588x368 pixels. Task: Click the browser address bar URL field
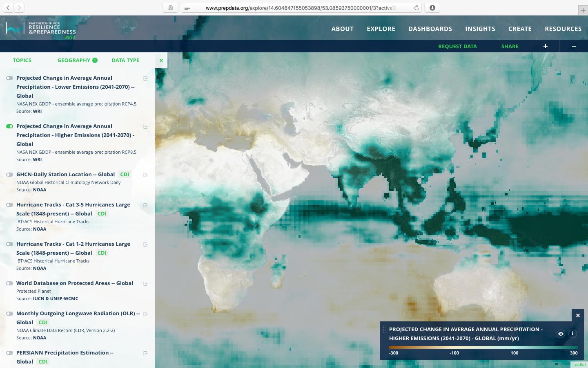[x=301, y=8]
